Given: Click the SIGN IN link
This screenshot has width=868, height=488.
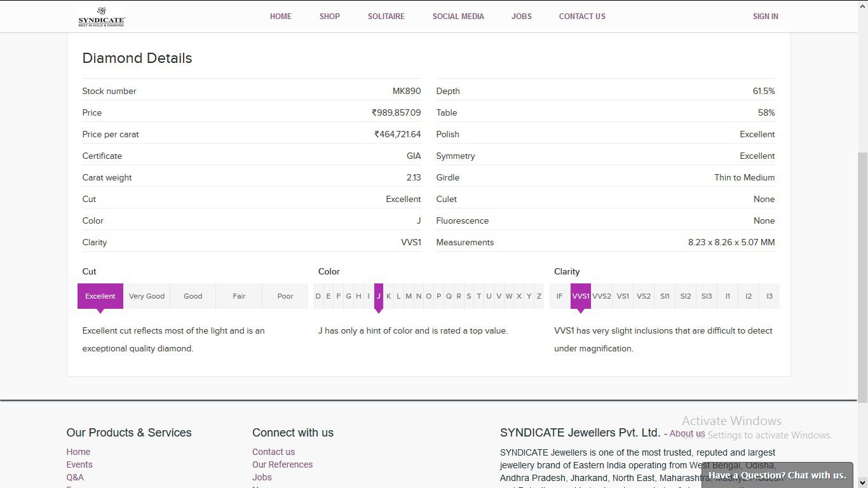Looking at the screenshot, I should tap(765, 17).
